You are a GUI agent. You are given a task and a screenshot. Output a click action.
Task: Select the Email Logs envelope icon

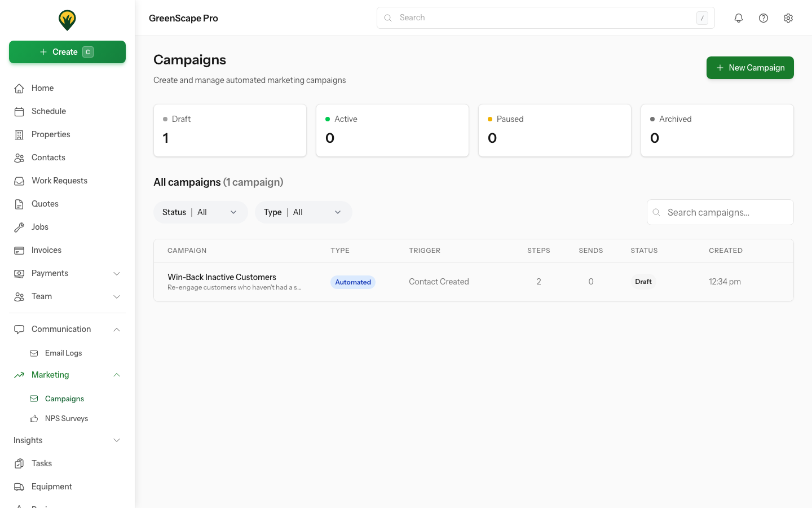tap(35, 352)
